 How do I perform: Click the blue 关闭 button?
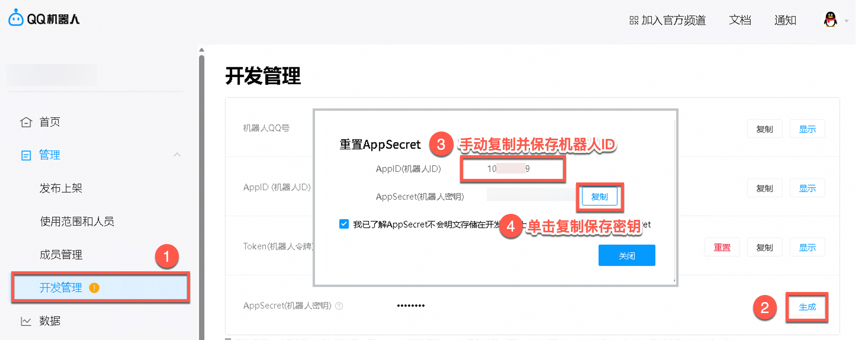click(626, 255)
